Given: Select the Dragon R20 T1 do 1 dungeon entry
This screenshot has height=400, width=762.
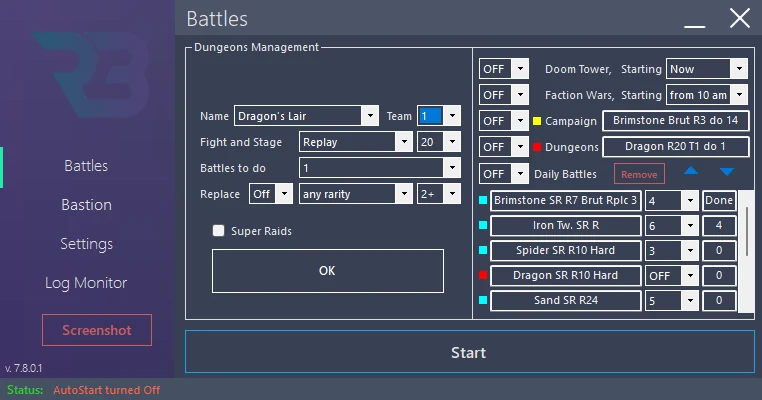Looking at the screenshot, I should pos(675,147).
